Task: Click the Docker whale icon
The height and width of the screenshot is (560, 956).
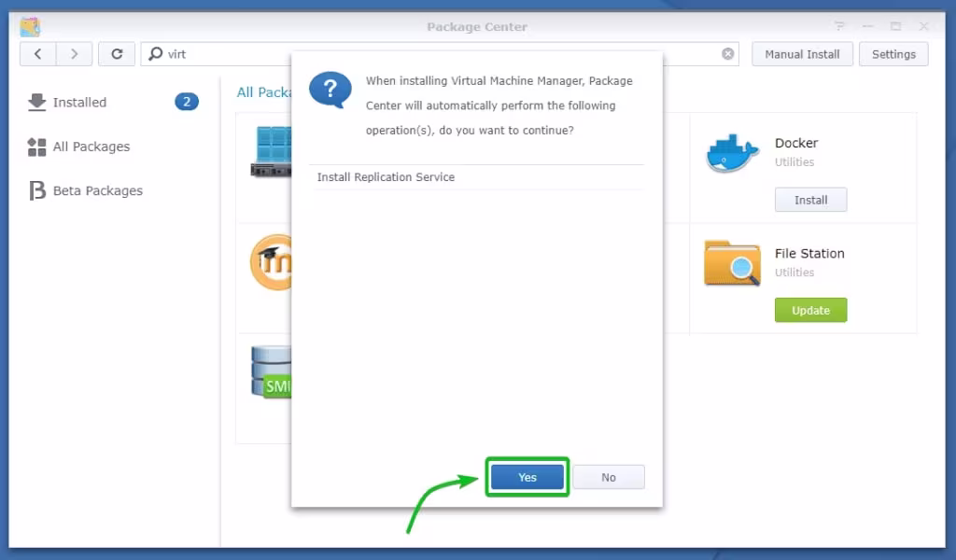Action: pos(732,154)
